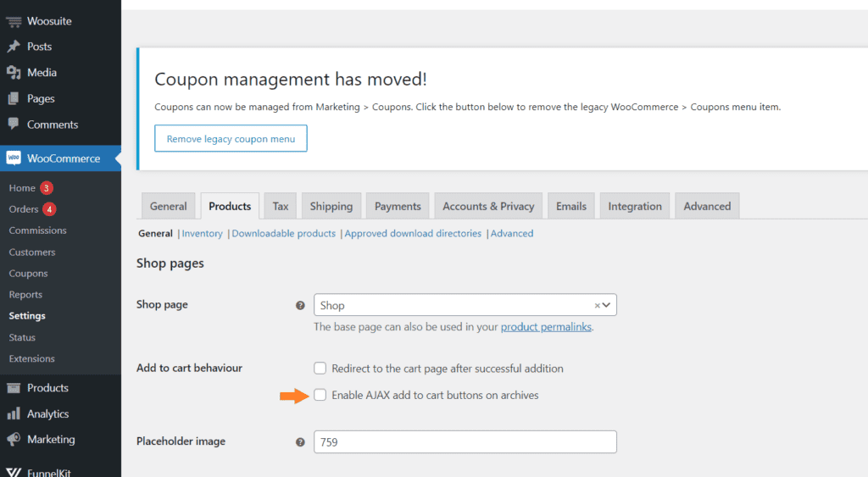Go to Accounts & Privacy tab

pos(488,206)
